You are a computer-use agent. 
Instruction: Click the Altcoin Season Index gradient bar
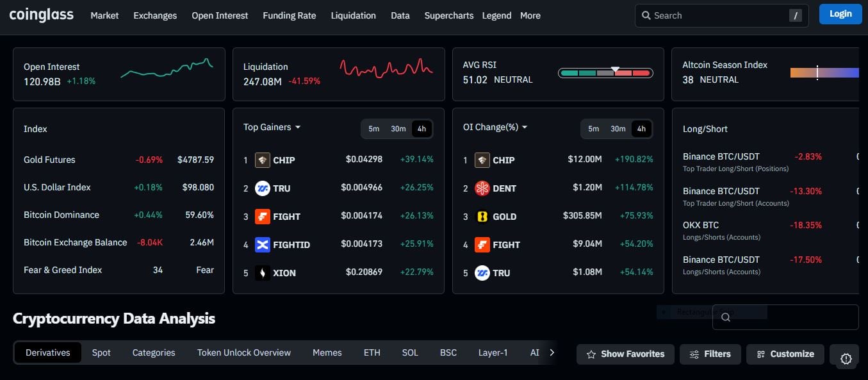tap(824, 72)
